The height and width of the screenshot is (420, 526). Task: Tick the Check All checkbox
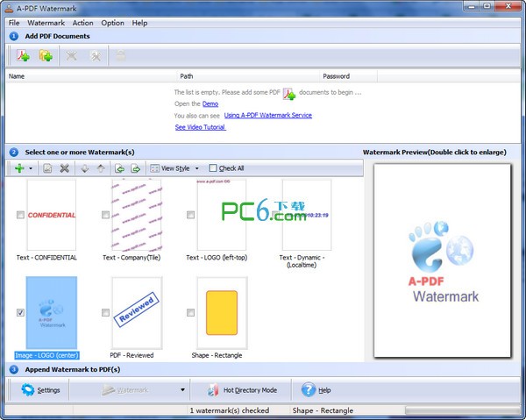(213, 167)
